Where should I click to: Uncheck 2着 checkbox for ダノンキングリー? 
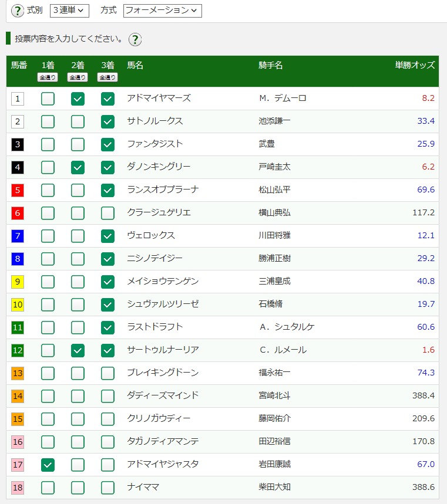pyautogui.click(x=78, y=167)
